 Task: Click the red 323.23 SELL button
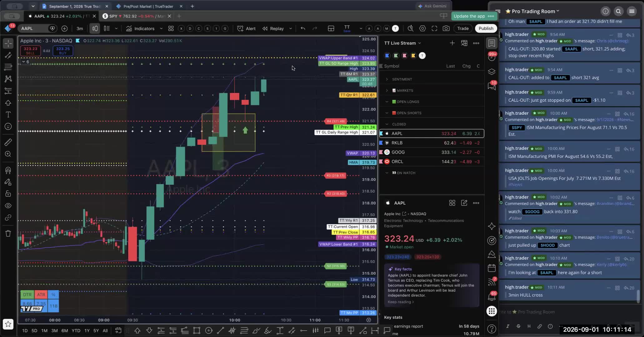pos(30,51)
